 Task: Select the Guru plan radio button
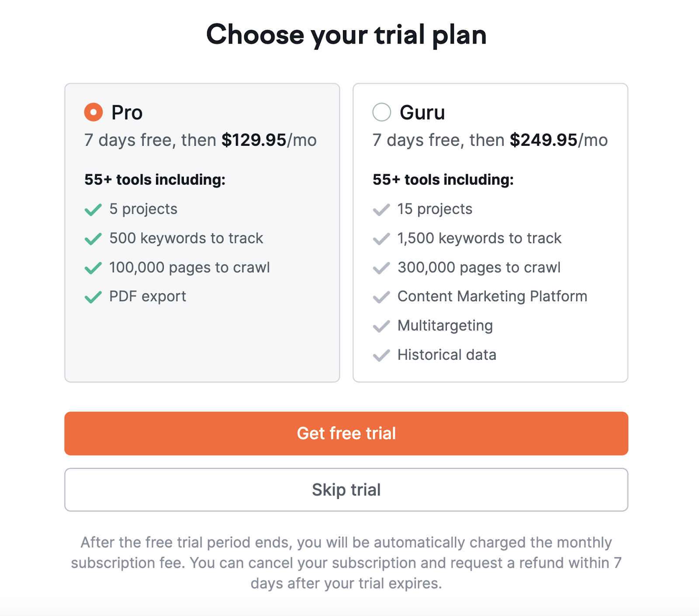pyautogui.click(x=381, y=112)
